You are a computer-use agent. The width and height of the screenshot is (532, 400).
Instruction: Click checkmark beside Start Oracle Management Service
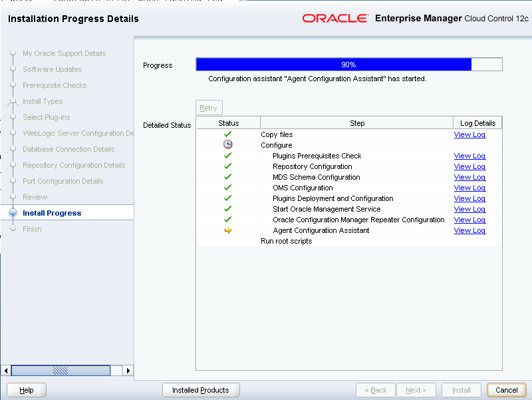tap(227, 208)
